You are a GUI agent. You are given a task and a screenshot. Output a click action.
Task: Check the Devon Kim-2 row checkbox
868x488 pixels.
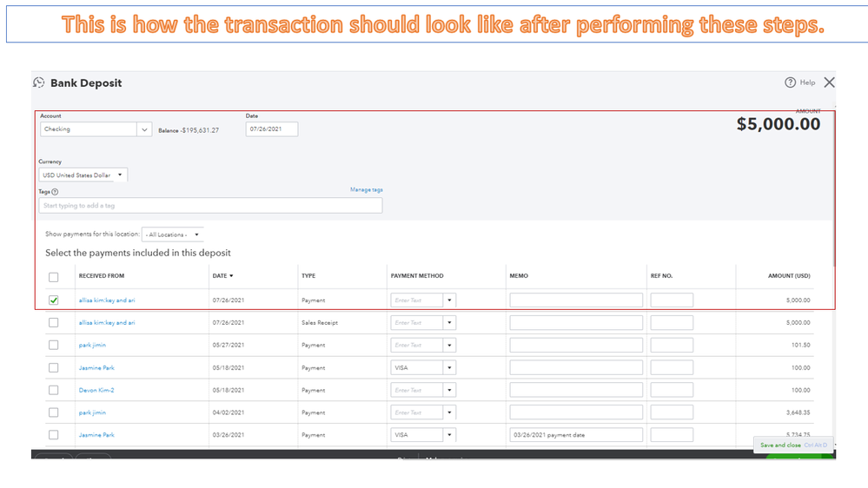point(53,390)
